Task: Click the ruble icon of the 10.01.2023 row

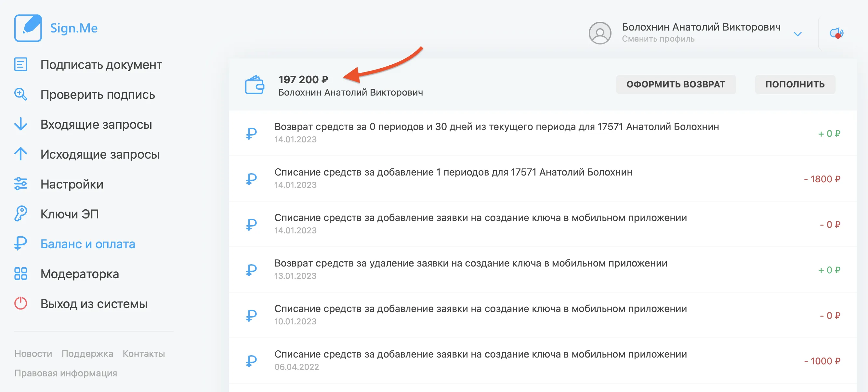Action: pyautogui.click(x=251, y=315)
